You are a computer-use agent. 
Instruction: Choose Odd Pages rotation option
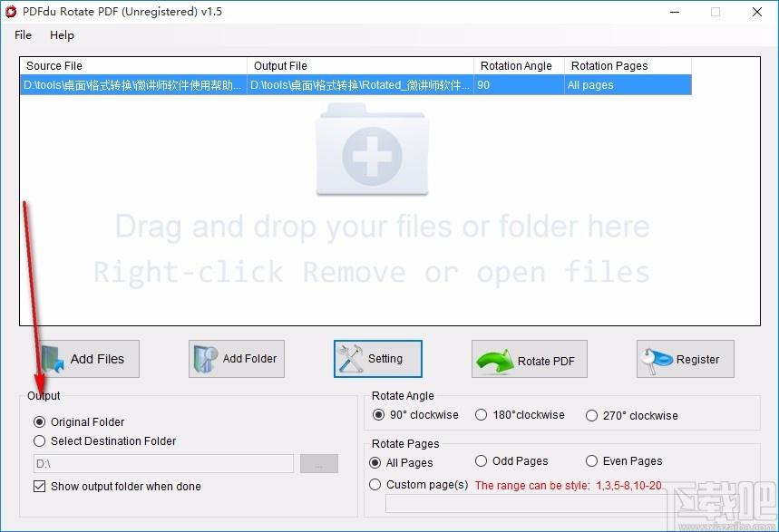482,461
